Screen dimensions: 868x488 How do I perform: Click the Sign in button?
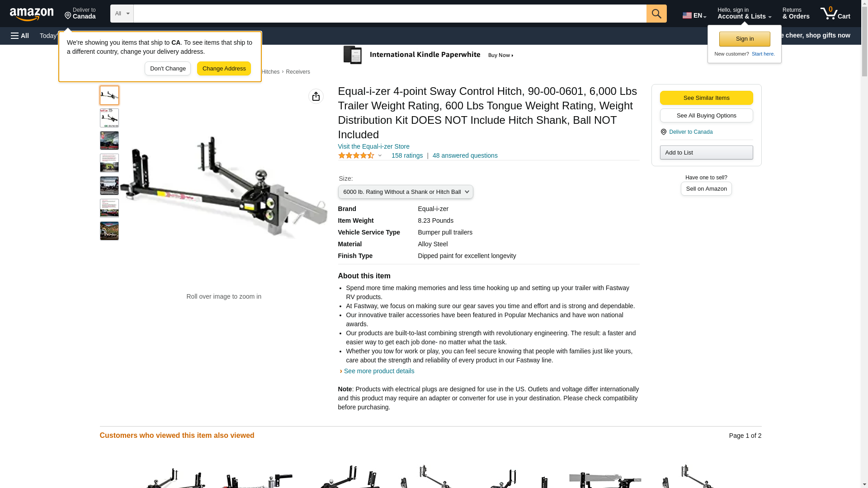coord(745,39)
